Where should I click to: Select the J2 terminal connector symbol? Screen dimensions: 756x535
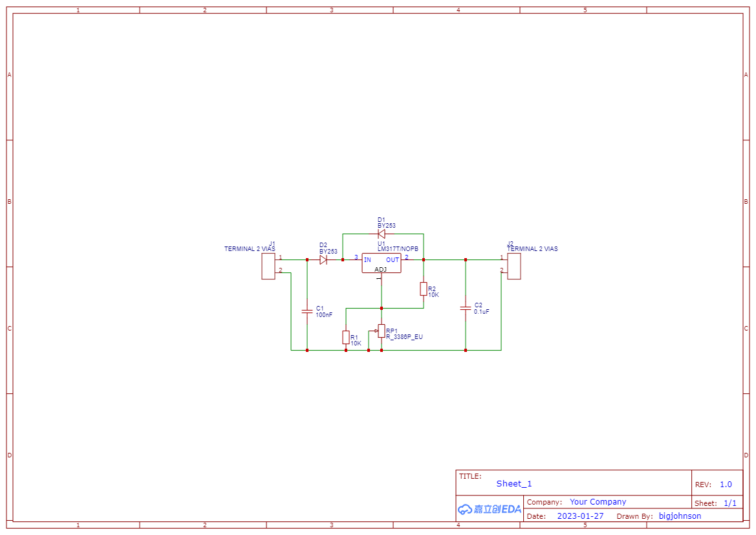click(x=514, y=266)
